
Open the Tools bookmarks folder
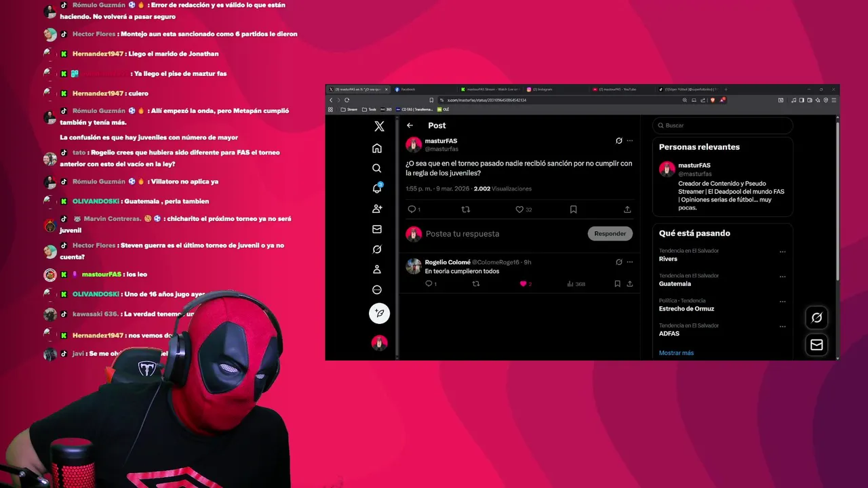pos(369,109)
